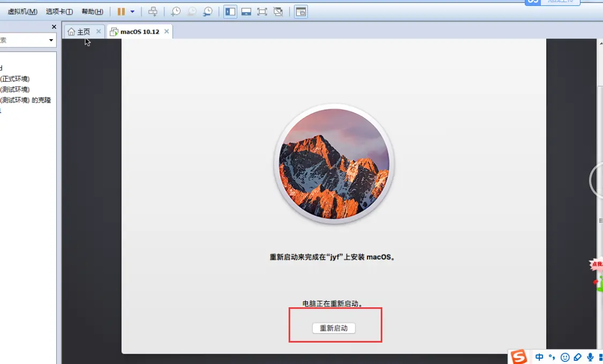603x364 pixels.
Task: Select the (测试环境) VM in library
Action: click(x=14, y=89)
